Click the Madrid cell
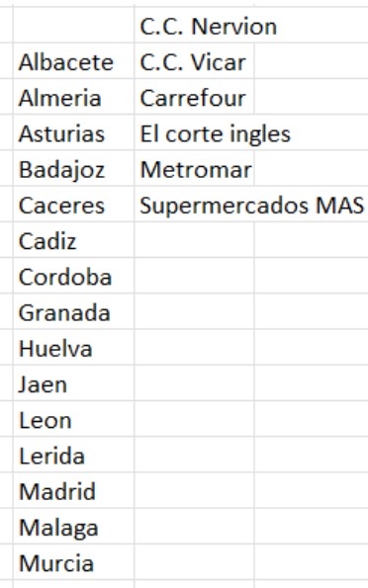 (x=73, y=491)
